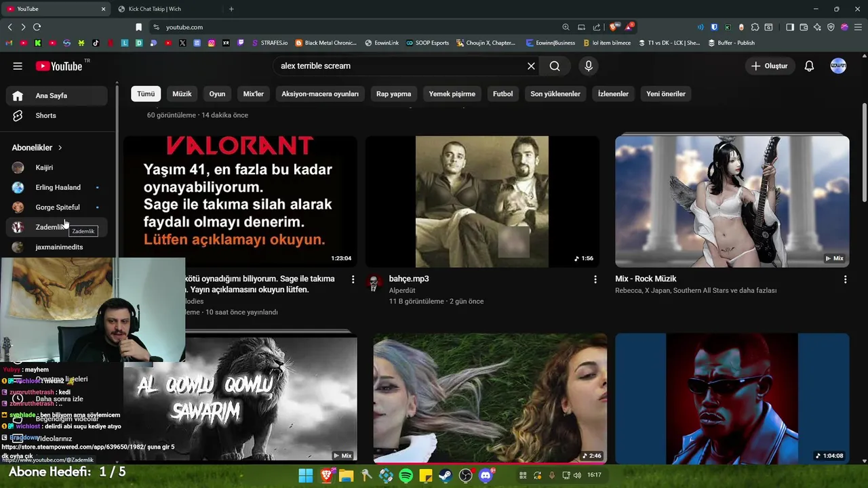Viewport: 868px width, 488px height.
Task: Open Brave Shields lion icon
Action: pos(614,27)
